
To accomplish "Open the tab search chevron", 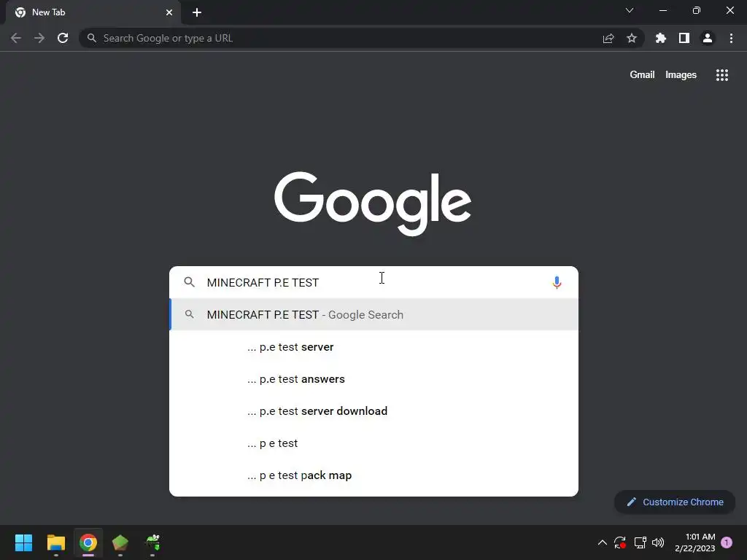I will click(x=630, y=10).
